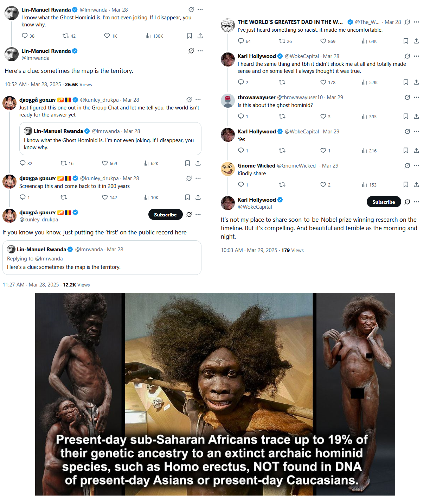
Task: Click Grok icon on throwawayuser's tweet
Action: coord(407,97)
